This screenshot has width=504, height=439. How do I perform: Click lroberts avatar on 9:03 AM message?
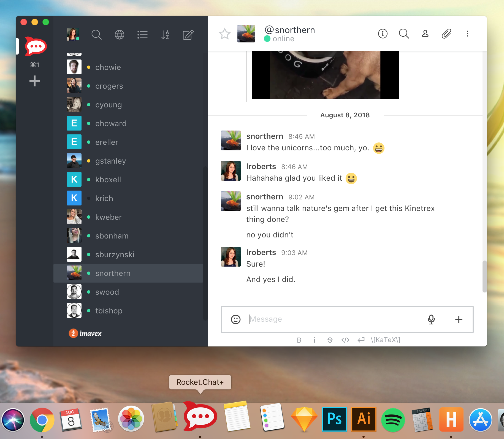pyautogui.click(x=231, y=257)
